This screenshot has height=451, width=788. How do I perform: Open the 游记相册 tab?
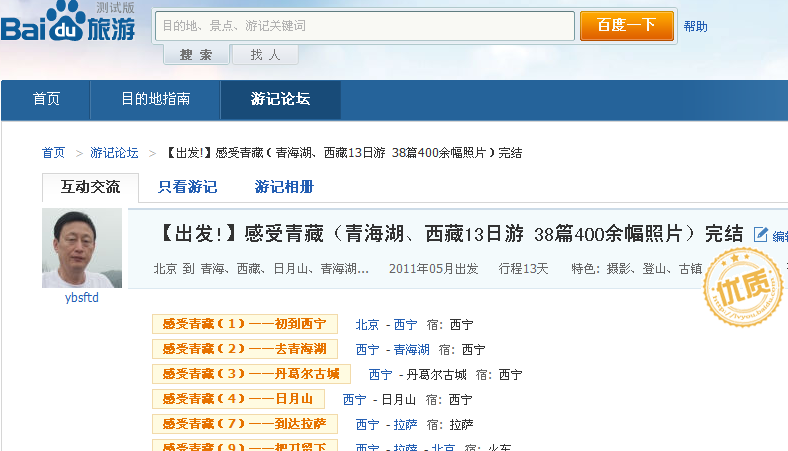pos(284,187)
